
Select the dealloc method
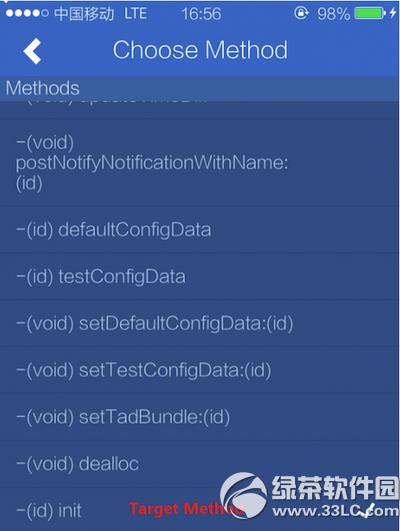click(x=200, y=464)
